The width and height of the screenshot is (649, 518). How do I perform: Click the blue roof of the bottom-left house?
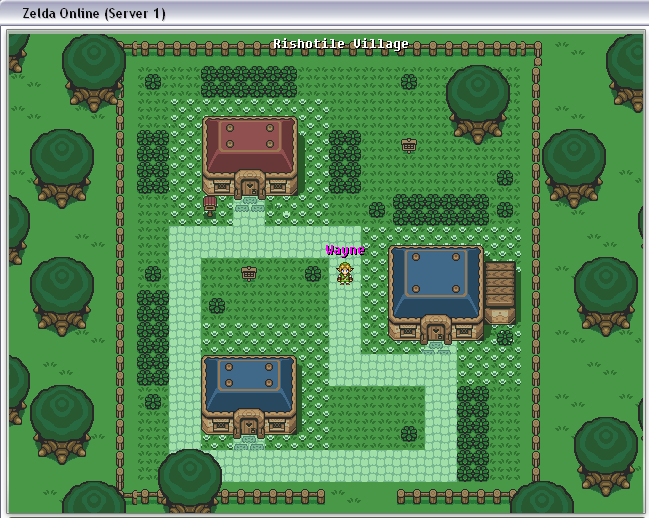pos(249,381)
